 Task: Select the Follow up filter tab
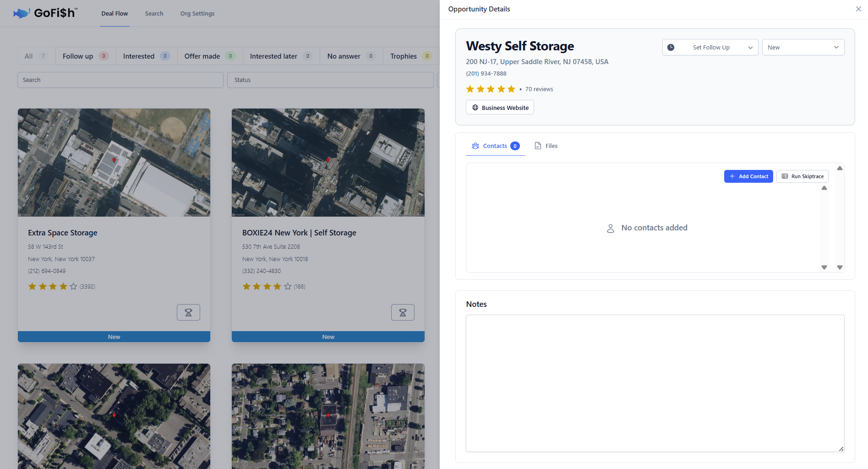[86, 56]
